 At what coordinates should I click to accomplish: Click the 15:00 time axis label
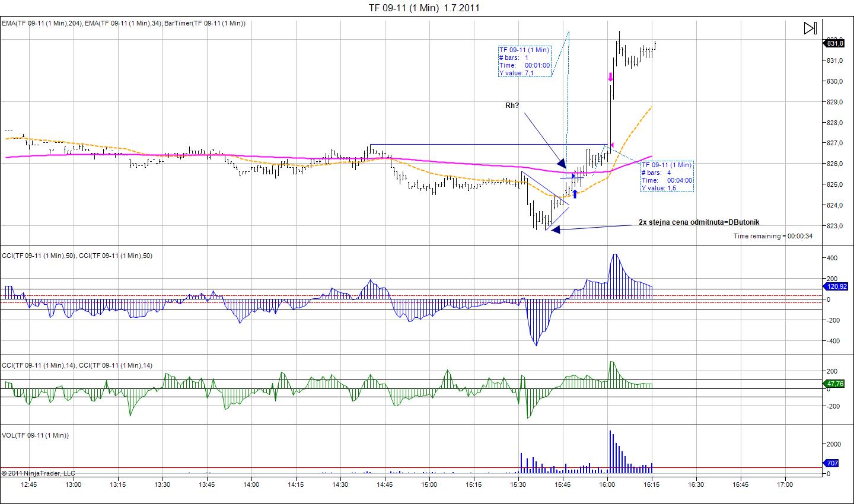click(x=429, y=484)
